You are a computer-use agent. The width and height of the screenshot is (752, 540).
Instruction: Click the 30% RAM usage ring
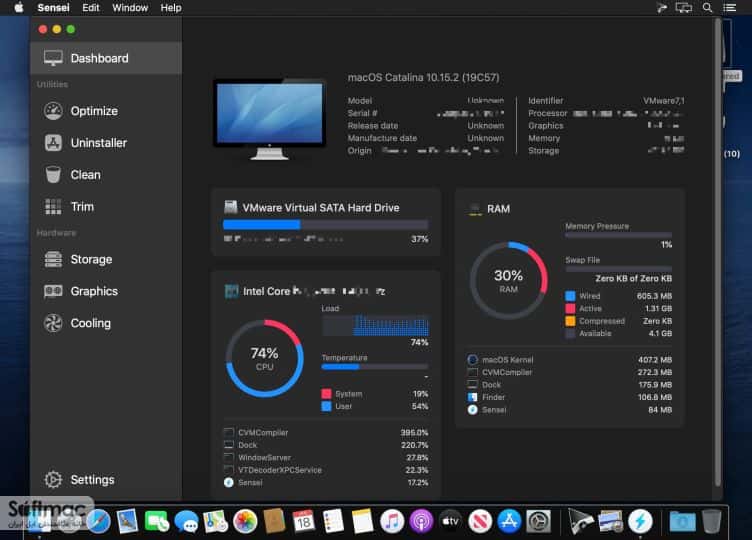point(508,281)
